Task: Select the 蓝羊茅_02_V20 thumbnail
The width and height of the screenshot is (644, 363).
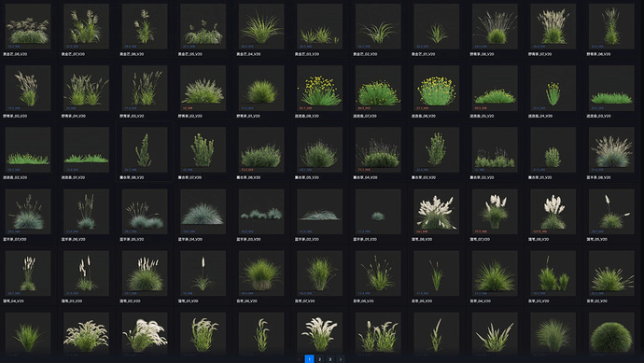Action: [319, 212]
